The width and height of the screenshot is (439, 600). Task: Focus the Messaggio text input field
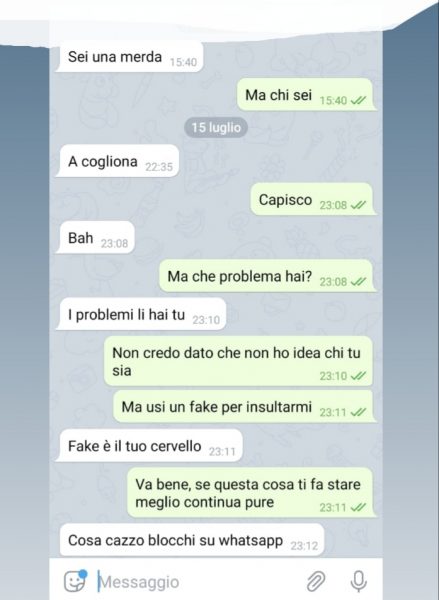(199, 582)
